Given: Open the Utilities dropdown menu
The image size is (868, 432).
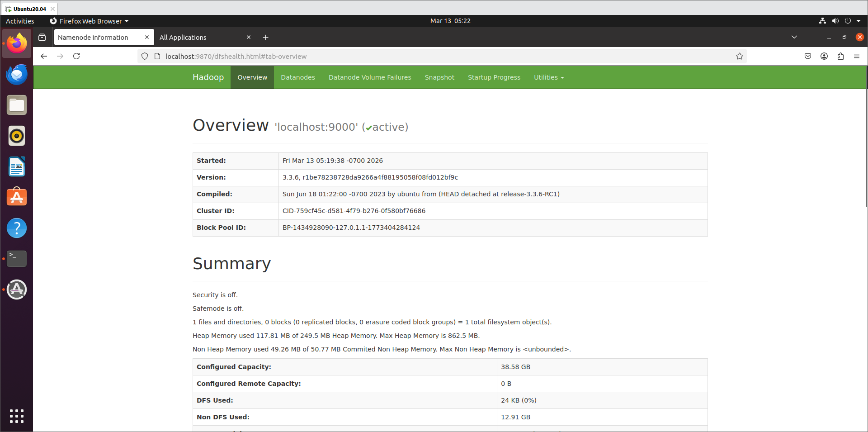Looking at the screenshot, I should click(548, 77).
